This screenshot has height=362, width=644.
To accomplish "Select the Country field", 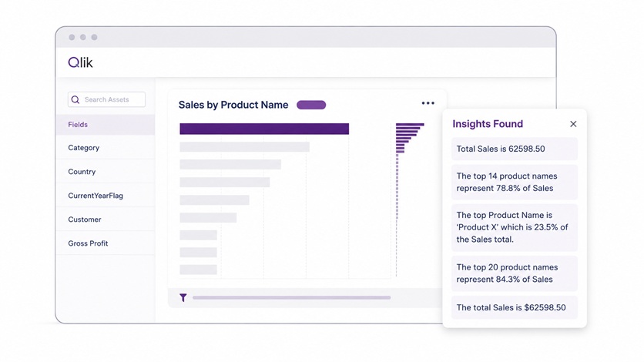I will tap(105, 172).
